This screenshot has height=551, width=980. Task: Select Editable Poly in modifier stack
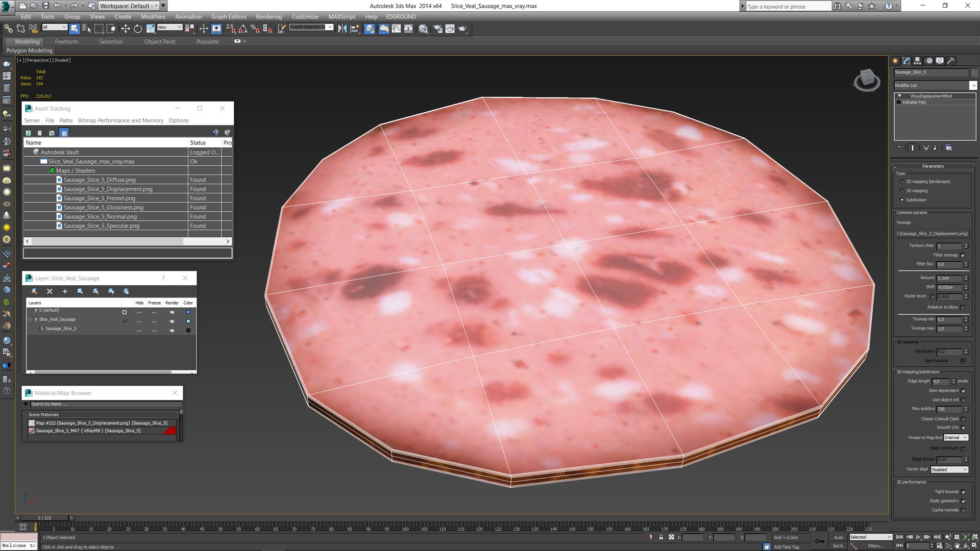[914, 102]
